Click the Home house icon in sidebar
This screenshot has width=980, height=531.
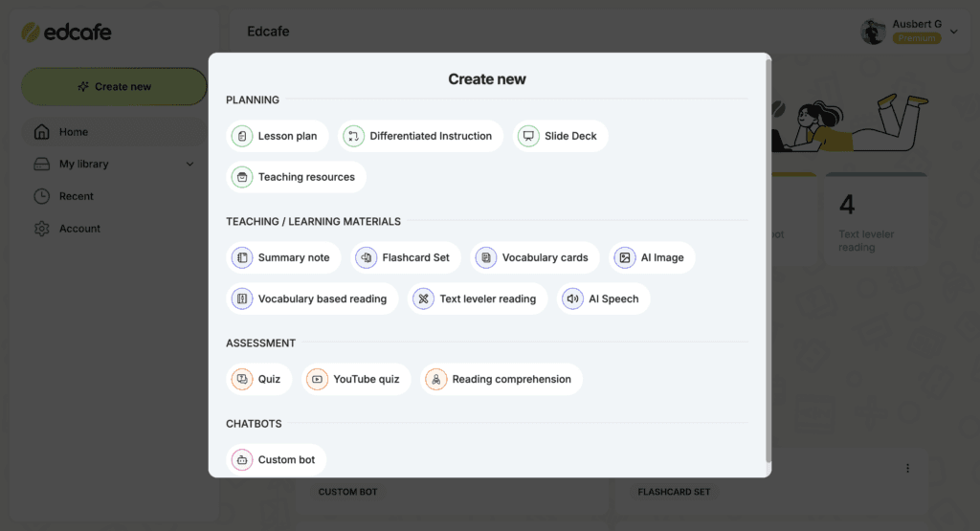coord(41,132)
